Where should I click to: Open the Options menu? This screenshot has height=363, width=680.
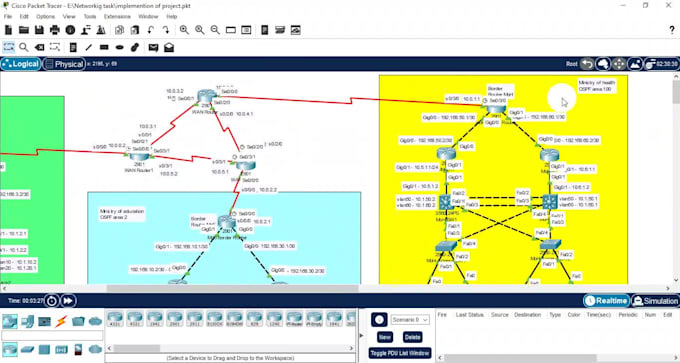click(46, 16)
